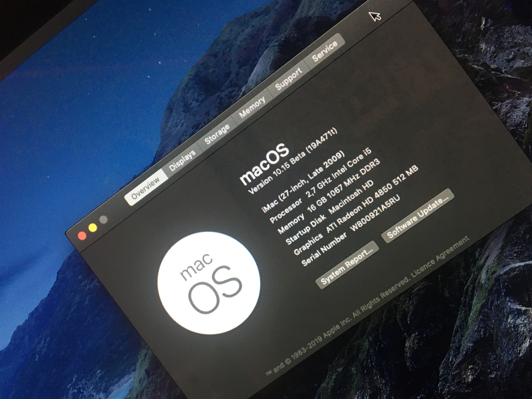Image resolution: width=532 pixels, height=399 pixels.
Task: Select the Storage tab
Action: click(x=217, y=134)
